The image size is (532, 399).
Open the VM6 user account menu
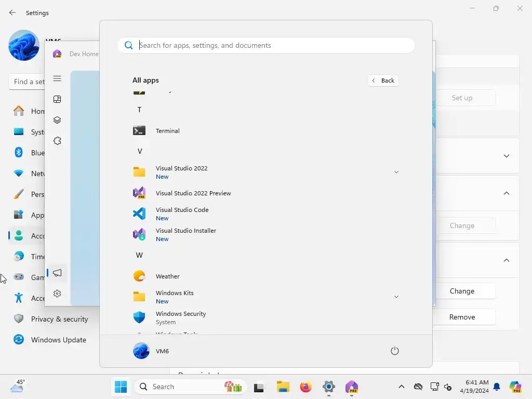tap(151, 351)
